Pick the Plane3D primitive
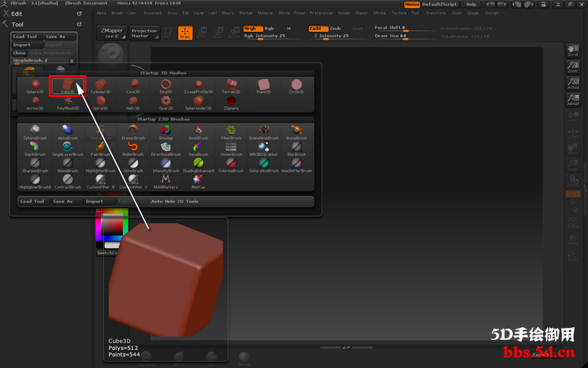Screen dimensions: 588x368 263,86
